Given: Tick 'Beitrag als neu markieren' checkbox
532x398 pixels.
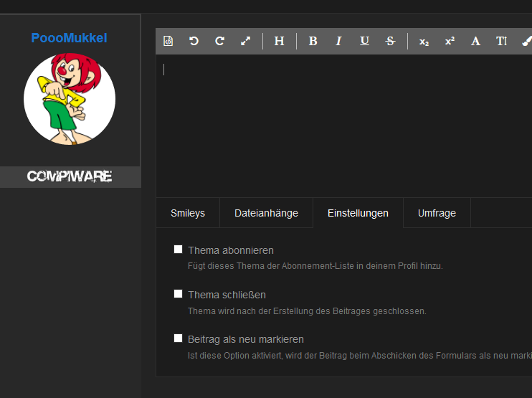Looking at the screenshot, I should pos(179,338).
